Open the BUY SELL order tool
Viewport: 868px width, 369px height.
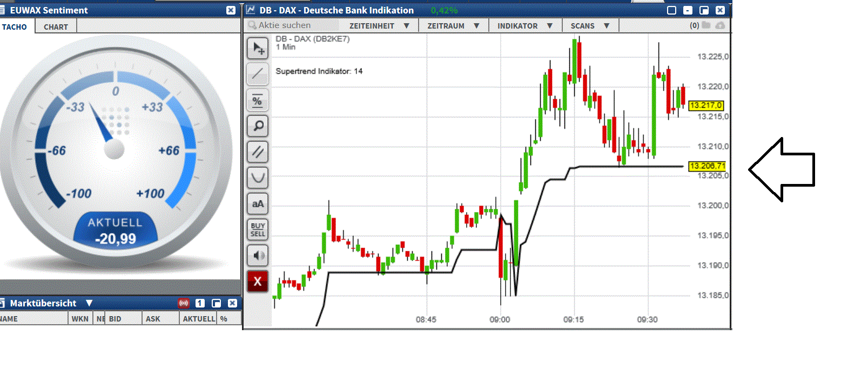pyautogui.click(x=258, y=229)
